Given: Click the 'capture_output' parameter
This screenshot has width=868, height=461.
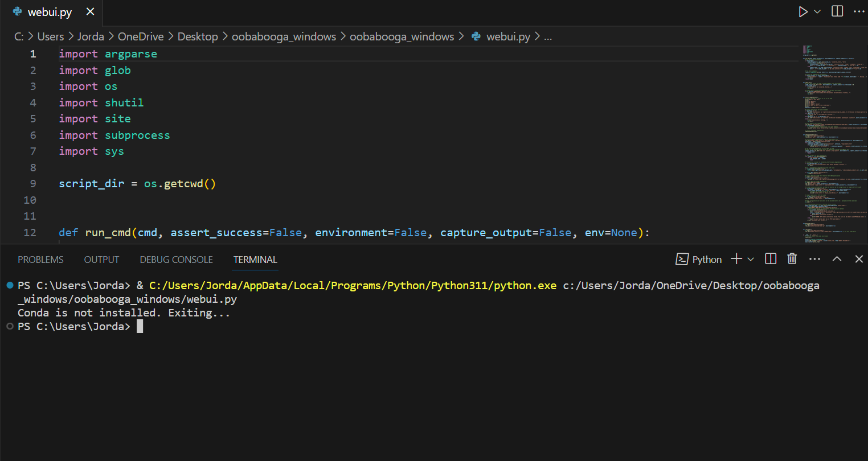Looking at the screenshot, I should [486, 233].
